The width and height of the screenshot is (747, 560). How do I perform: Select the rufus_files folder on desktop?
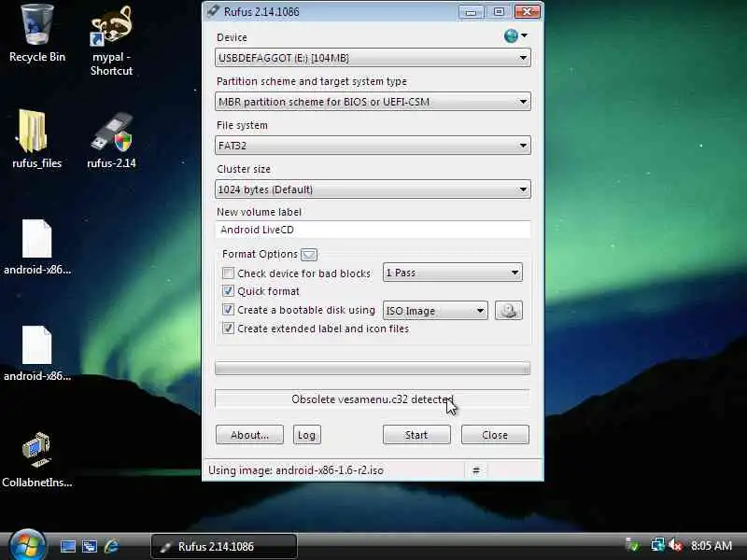point(36,139)
